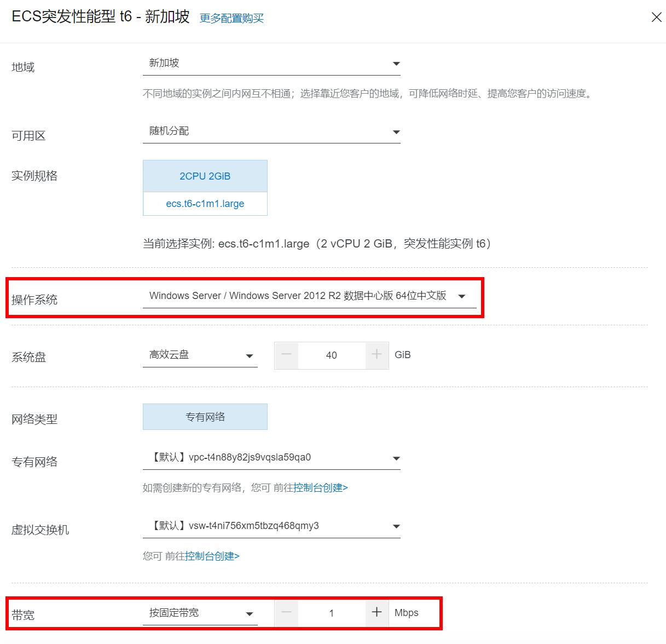
Task: Choose the ecs.t6-c1m1.large instance type
Action: [205, 204]
